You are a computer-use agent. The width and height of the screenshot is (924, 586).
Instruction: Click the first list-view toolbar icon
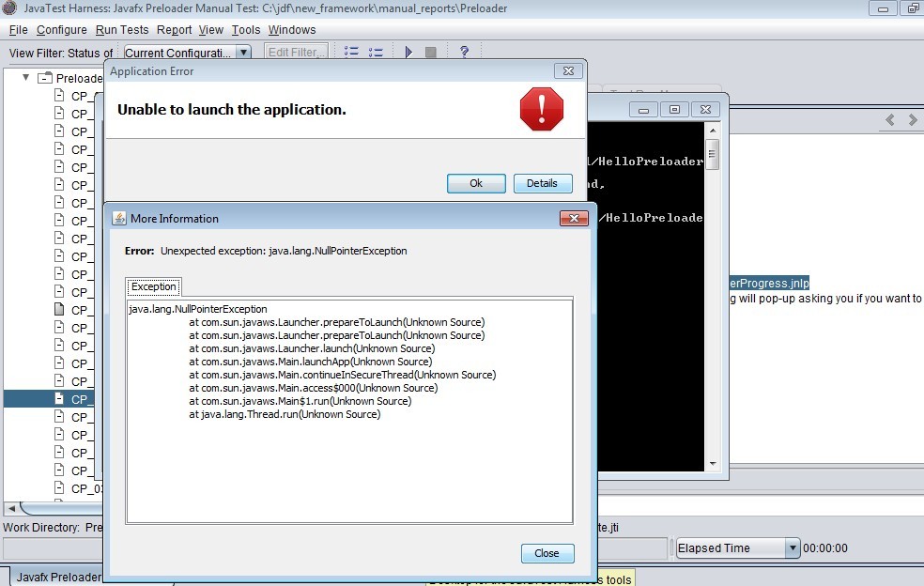pyautogui.click(x=351, y=53)
